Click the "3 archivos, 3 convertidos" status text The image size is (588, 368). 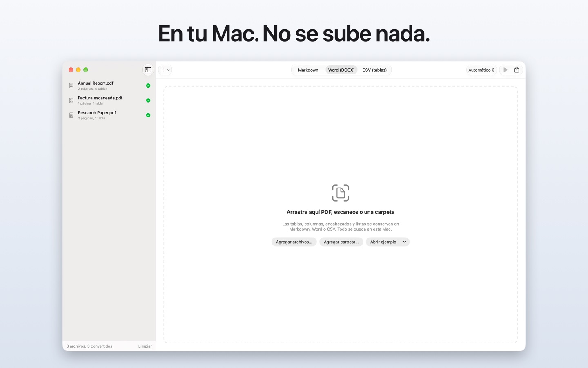click(x=89, y=346)
